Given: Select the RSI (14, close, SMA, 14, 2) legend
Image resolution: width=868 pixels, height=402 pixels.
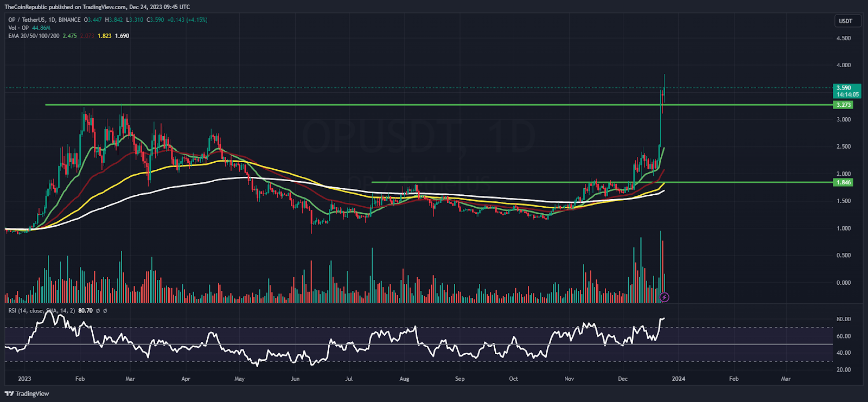Looking at the screenshot, I should (x=42, y=311).
